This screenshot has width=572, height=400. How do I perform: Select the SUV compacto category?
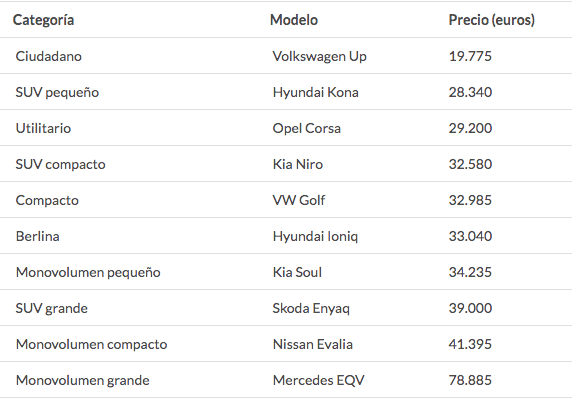[x=61, y=164]
